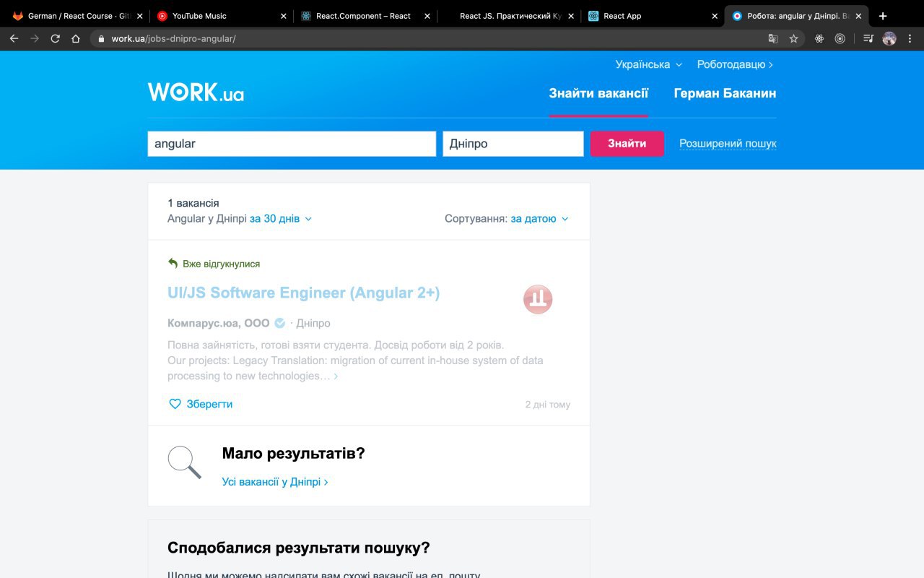Open a new browser tab

click(883, 16)
